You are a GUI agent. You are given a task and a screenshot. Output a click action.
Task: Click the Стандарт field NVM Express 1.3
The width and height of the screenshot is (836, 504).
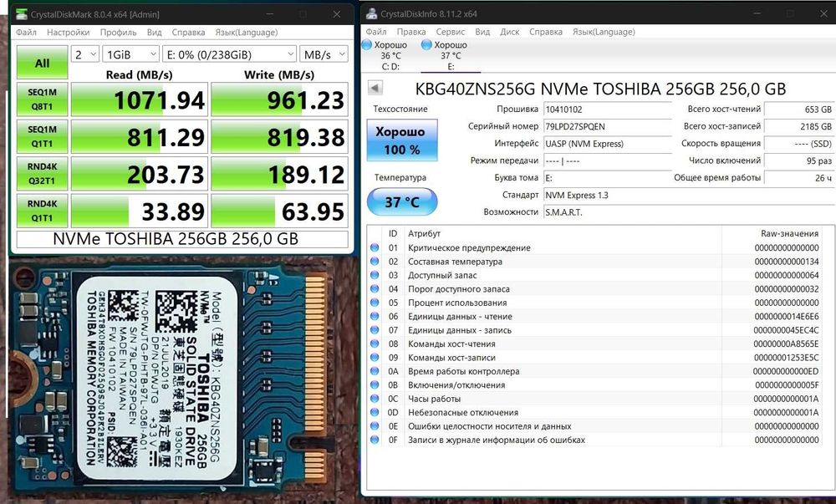pos(689,195)
